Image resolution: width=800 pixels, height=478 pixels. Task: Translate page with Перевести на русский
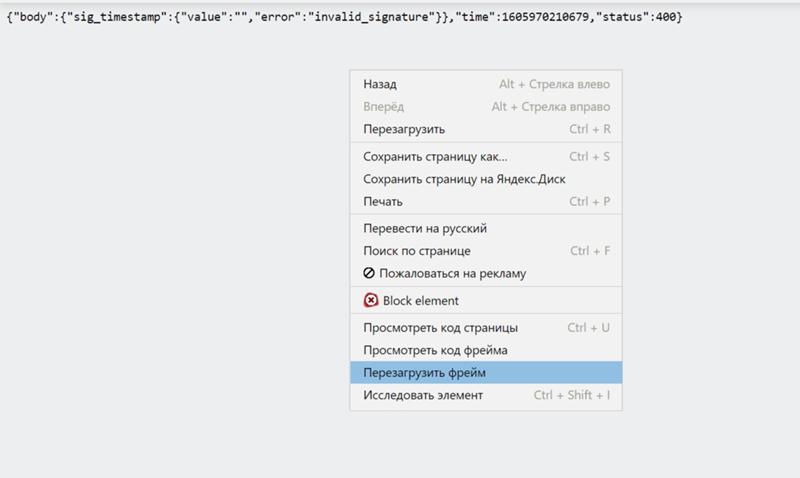pyautogui.click(x=425, y=228)
